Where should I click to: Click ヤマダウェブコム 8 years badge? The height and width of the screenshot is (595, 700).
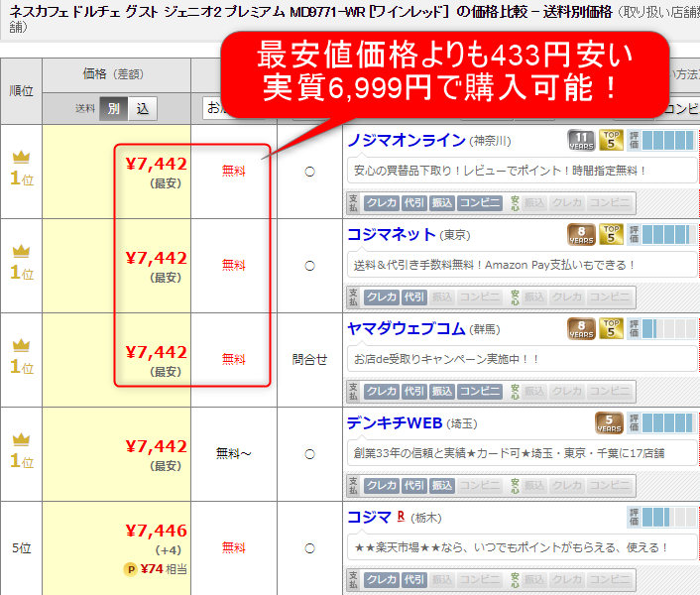[x=581, y=328]
